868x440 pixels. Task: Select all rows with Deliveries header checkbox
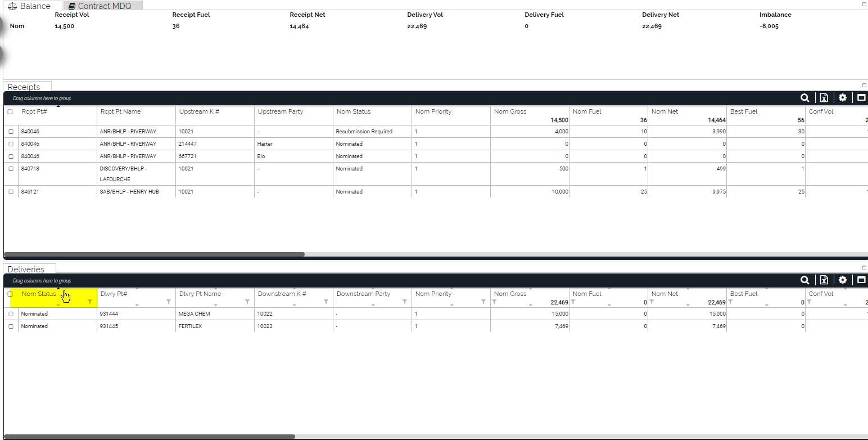tap(10, 294)
